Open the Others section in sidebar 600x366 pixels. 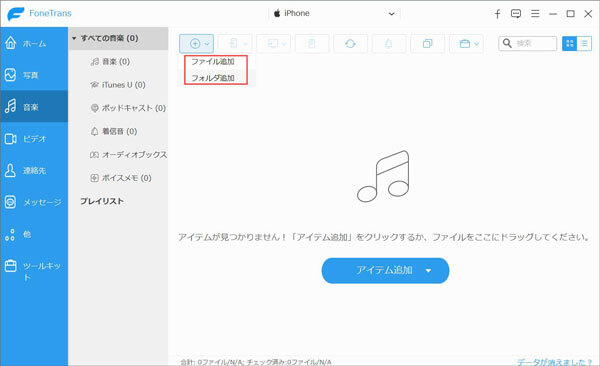pyautogui.click(x=34, y=234)
